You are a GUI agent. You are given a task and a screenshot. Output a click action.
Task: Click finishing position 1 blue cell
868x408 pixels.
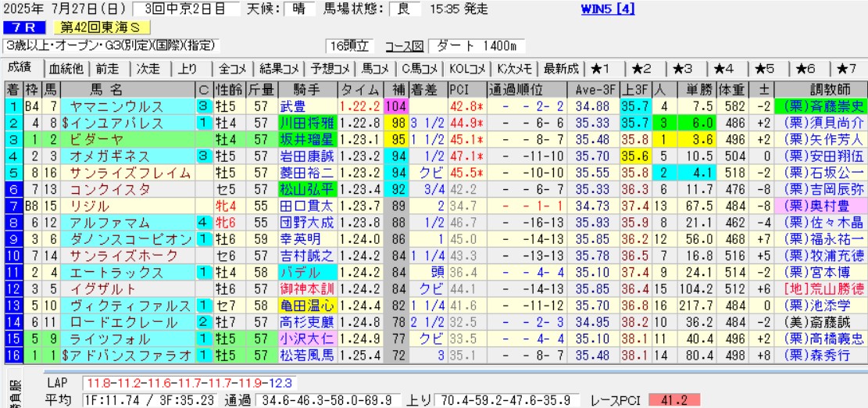pyautogui.click(x=13, y=106)
